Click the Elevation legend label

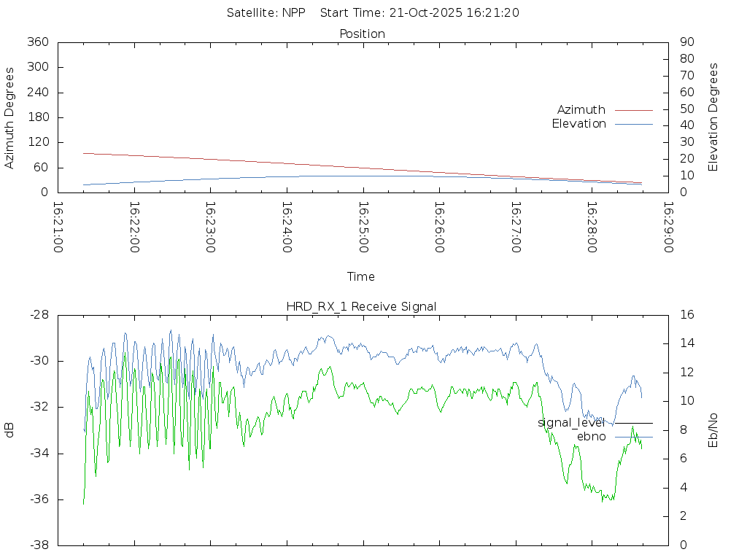coord(578,124)
